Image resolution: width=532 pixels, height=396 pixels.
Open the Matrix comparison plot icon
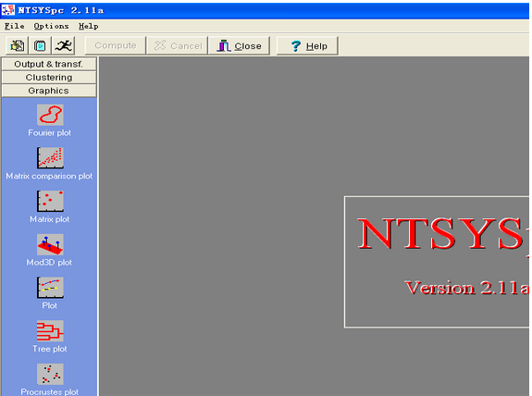point(50,158)
